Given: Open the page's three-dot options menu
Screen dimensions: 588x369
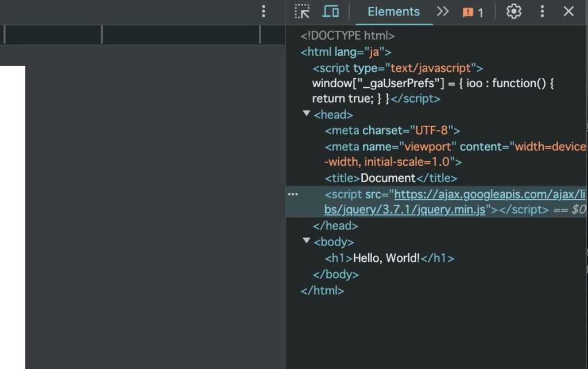Looking at the screenshot, I should click(x=264, y=11).
